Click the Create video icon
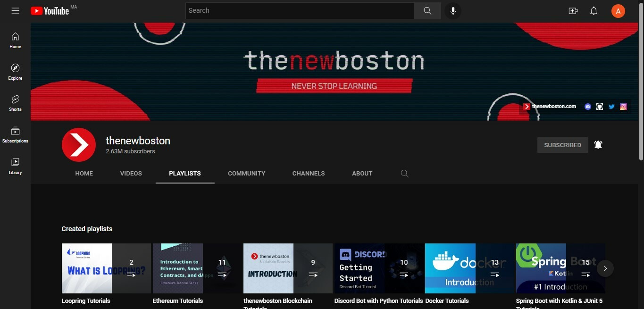The height and width of the screenshot is (309, 644). pos(573,10)
